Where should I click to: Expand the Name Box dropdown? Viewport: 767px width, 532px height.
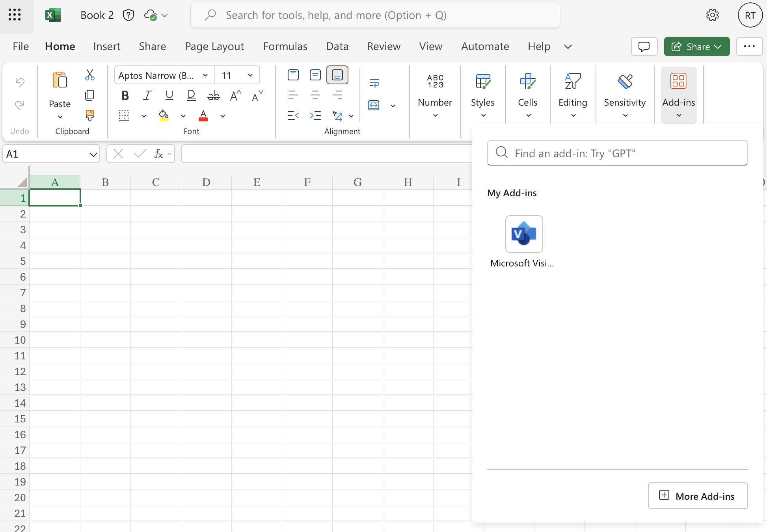click(93, 154)
